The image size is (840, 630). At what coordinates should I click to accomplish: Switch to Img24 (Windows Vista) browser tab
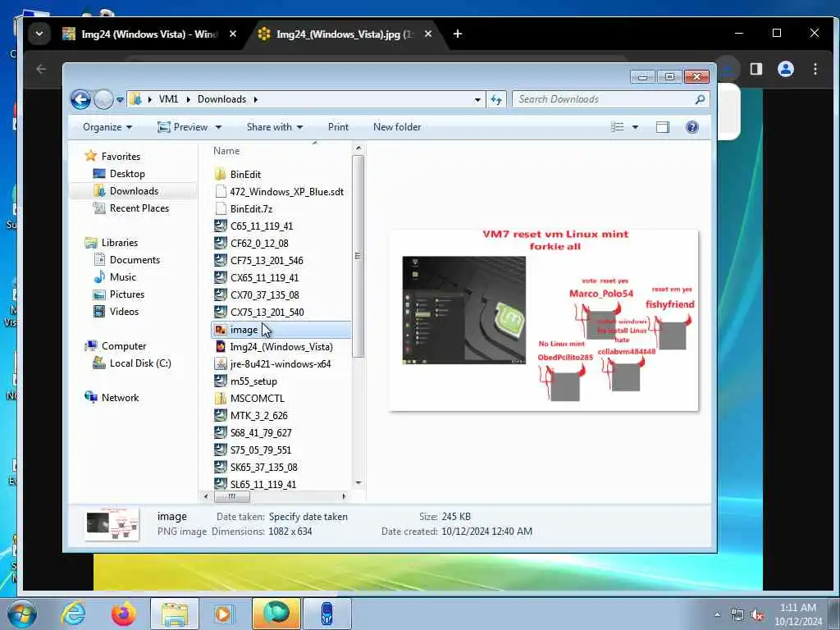[149, 34]
